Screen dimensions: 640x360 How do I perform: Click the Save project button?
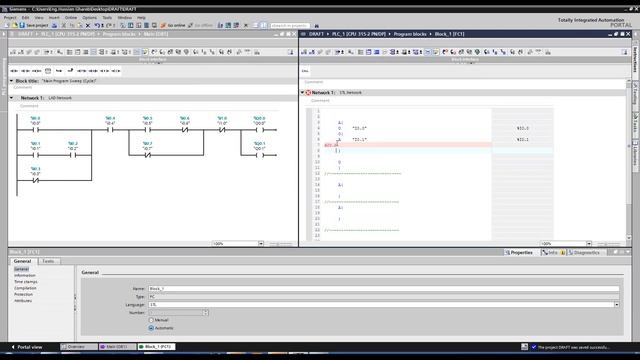point(34,25)
